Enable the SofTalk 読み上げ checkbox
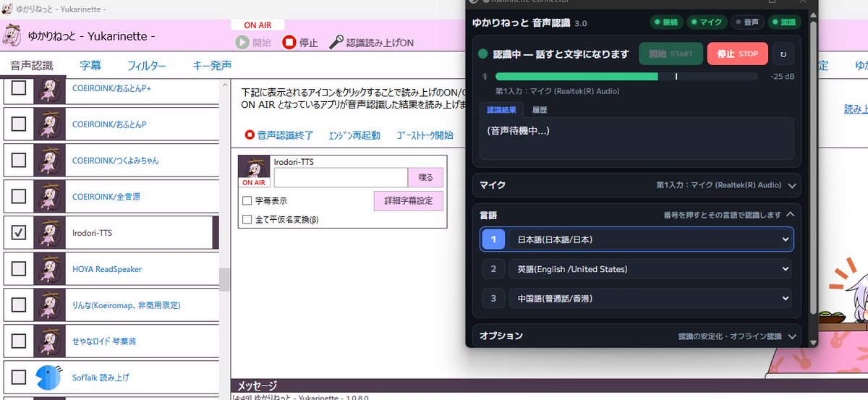This screenshot has width=868, height=400. tap(19, 378)
